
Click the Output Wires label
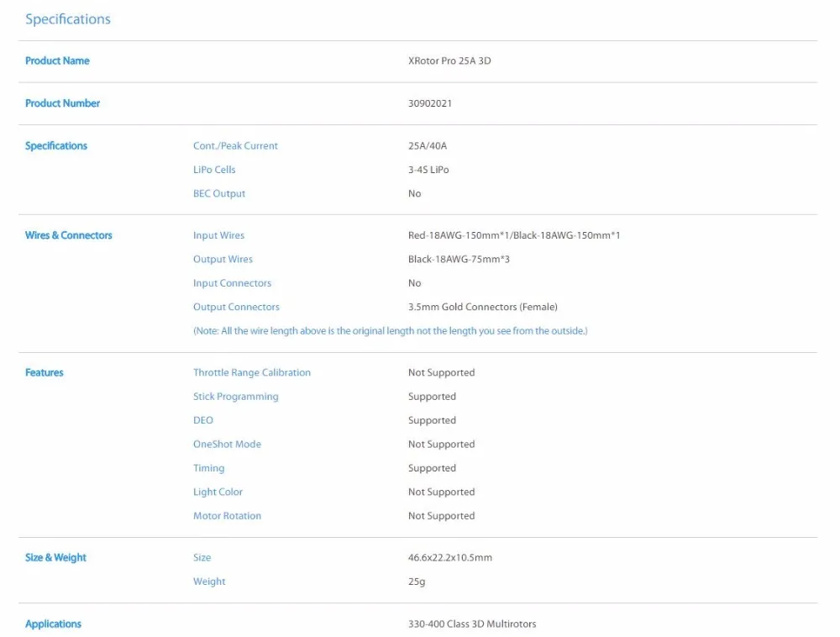point(223,260)
